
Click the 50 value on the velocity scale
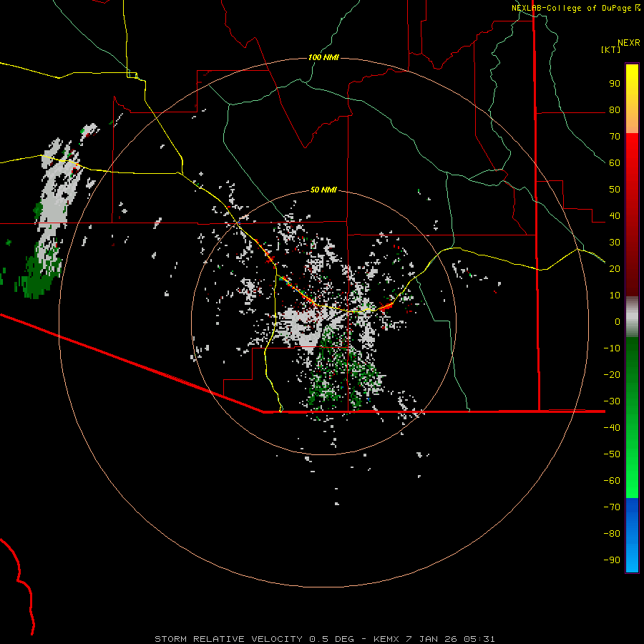tap(615, 190)
